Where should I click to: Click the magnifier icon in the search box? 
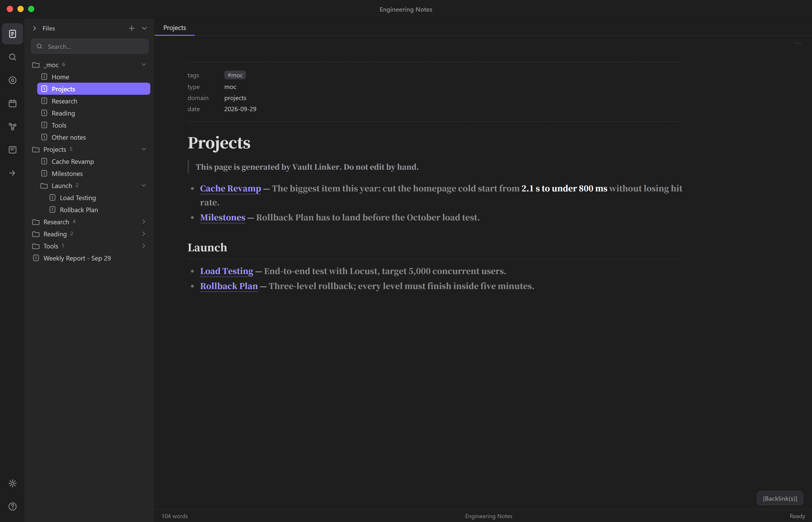pyautogui.click(x=40, y=46)
